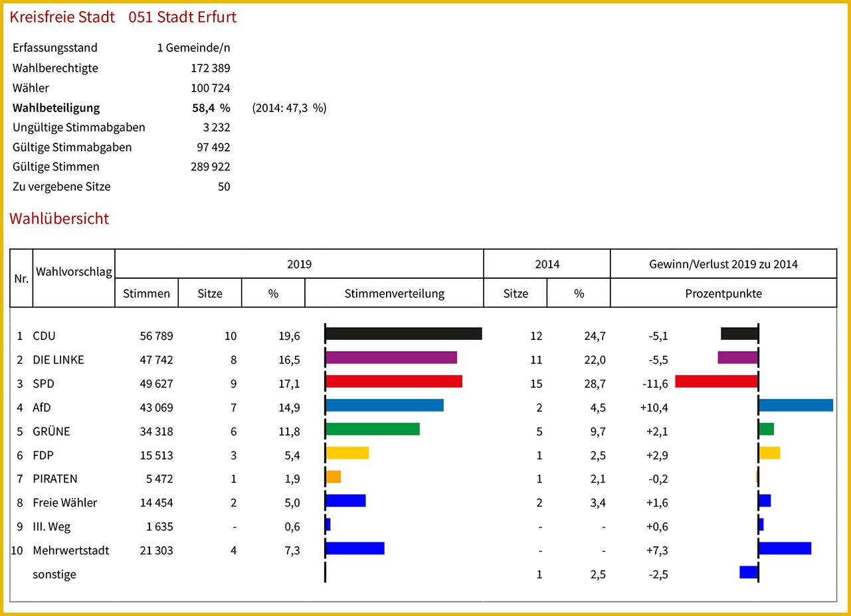Click the "sonstige" row label

coord(54,575)
